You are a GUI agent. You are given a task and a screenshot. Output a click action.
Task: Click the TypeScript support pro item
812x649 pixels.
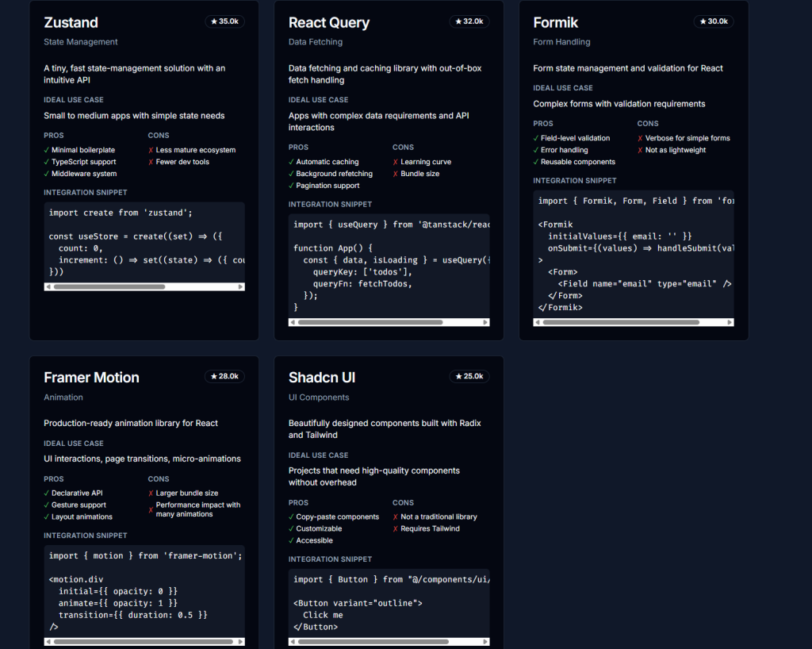click(80, 162)
